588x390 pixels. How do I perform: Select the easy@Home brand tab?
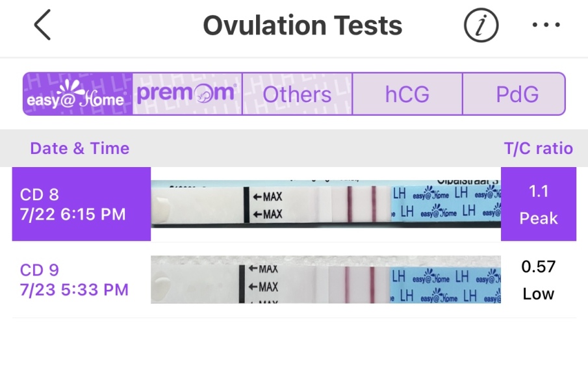(78, 94)
